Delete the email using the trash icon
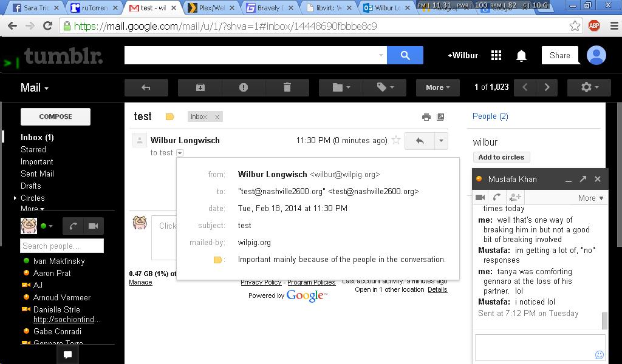 (287, 87)
